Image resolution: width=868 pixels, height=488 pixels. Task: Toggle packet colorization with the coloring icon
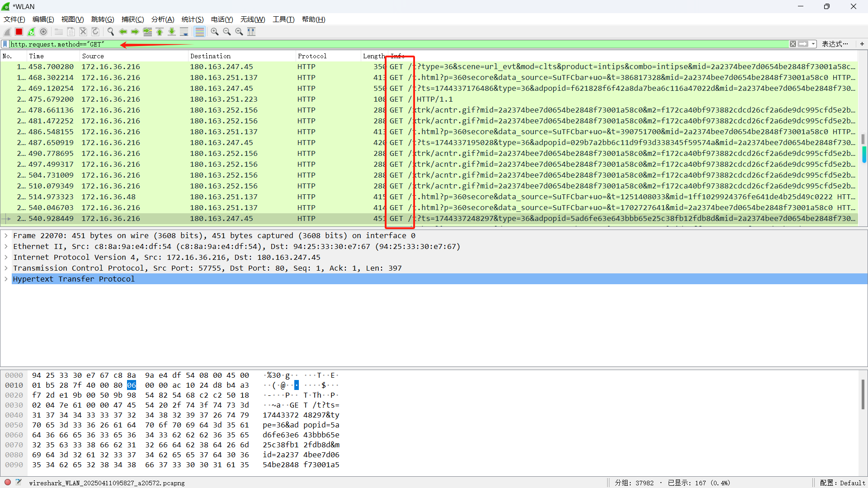coord(199,32)
